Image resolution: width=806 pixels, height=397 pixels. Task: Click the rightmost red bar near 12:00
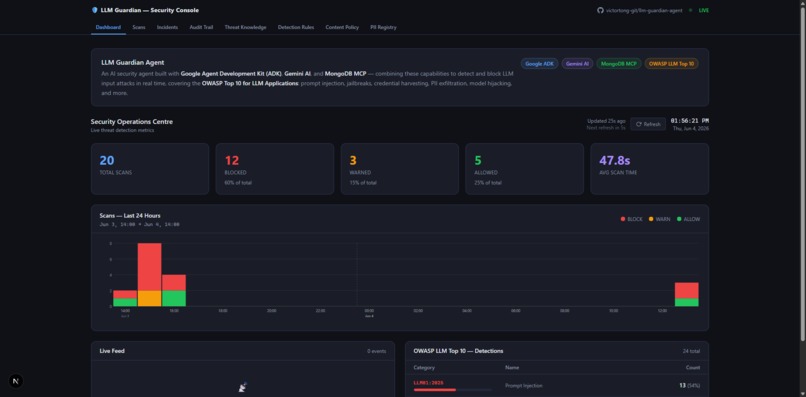687,291
